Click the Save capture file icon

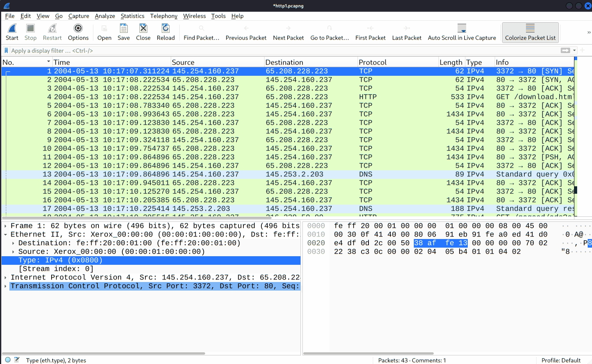click(x=123, y=29)
